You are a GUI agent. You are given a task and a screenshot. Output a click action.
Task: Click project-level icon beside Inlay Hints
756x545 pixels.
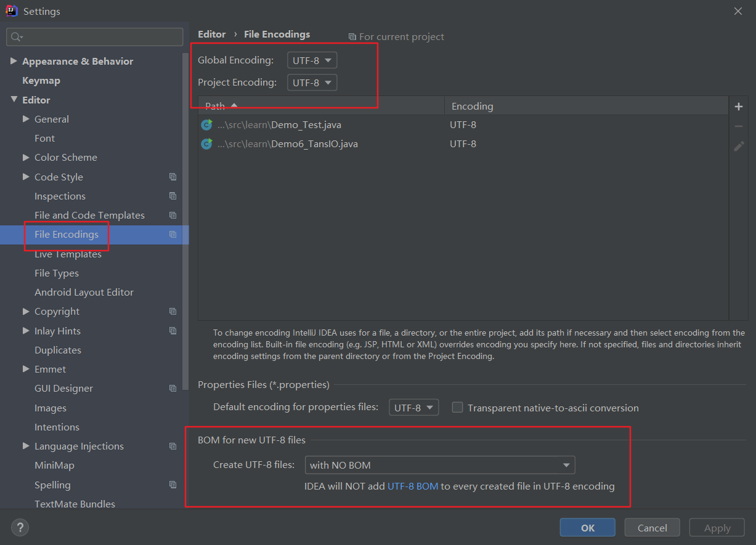point(173,331)
